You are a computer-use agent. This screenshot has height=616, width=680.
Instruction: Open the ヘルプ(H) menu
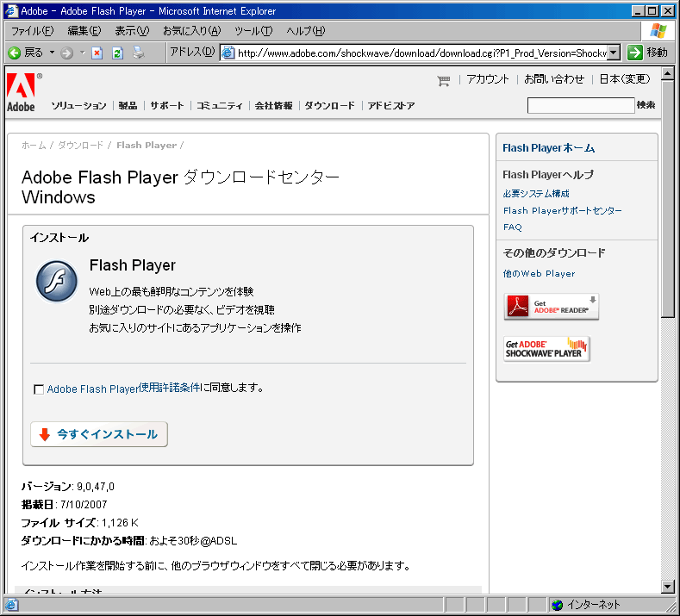pyautogui.click(x=305, y=31)
